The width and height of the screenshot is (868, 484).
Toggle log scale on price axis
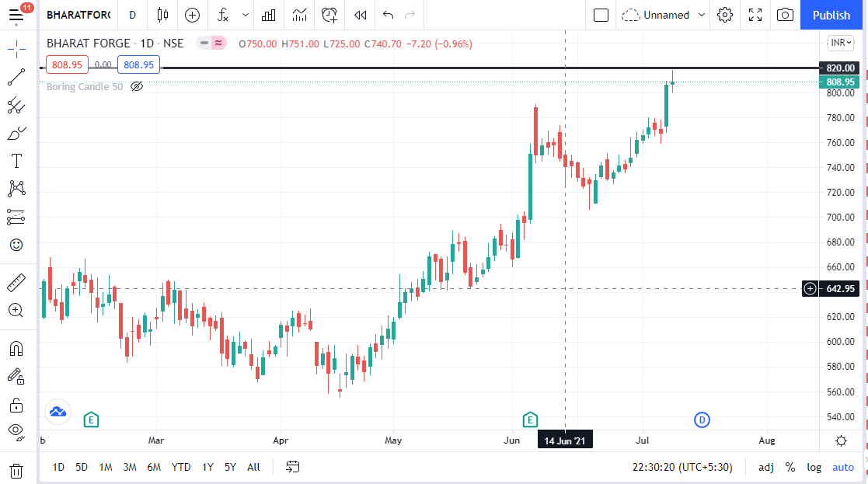click(814, 467)
